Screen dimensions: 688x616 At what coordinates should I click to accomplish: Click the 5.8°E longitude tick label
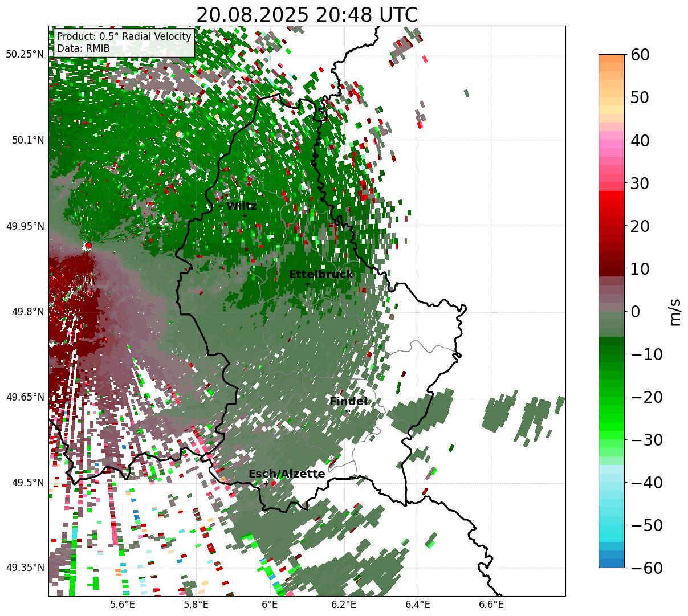(x=196, y=605)
